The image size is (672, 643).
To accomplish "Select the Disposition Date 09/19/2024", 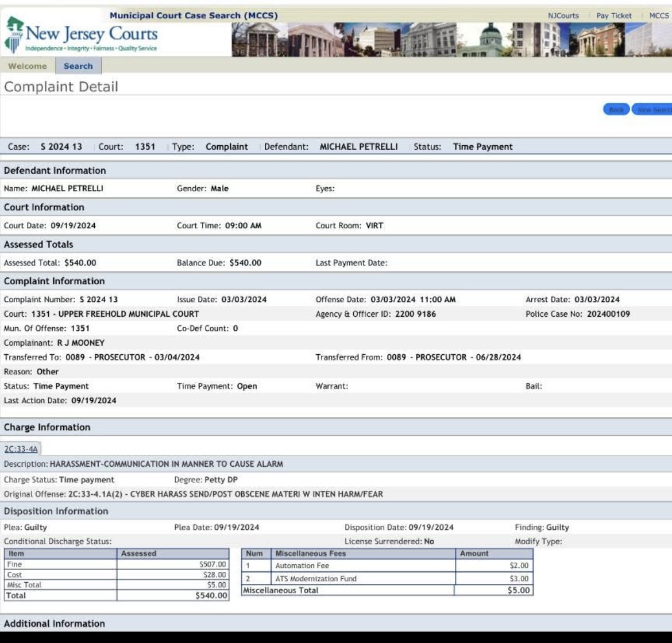I will point(431,528).
